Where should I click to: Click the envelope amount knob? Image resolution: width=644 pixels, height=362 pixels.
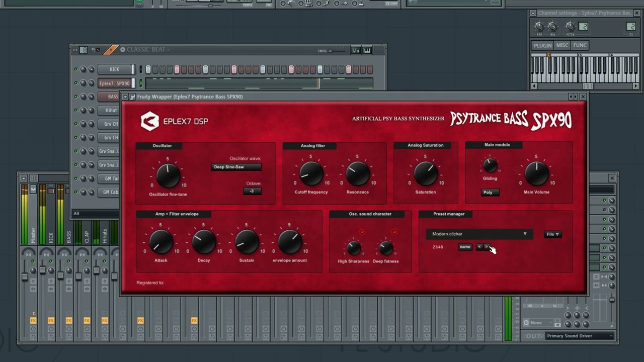tap(289, 242)
